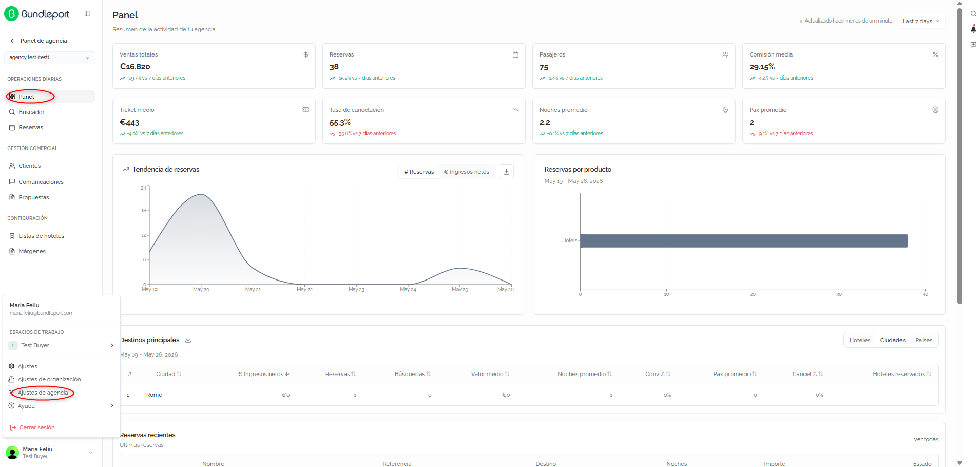Switch chart to # Reservas view

pyautogui.click(x=419, y=172)
